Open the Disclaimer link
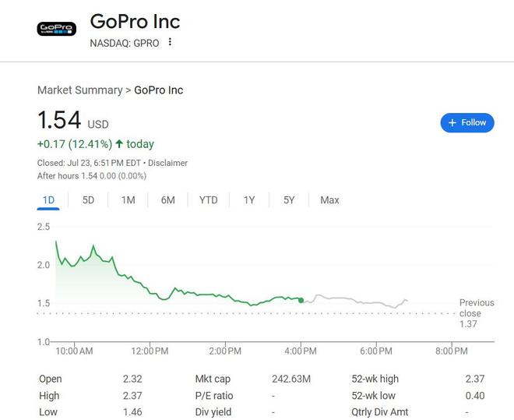Screen dimensions: 514x420 [x=168, y=163]
